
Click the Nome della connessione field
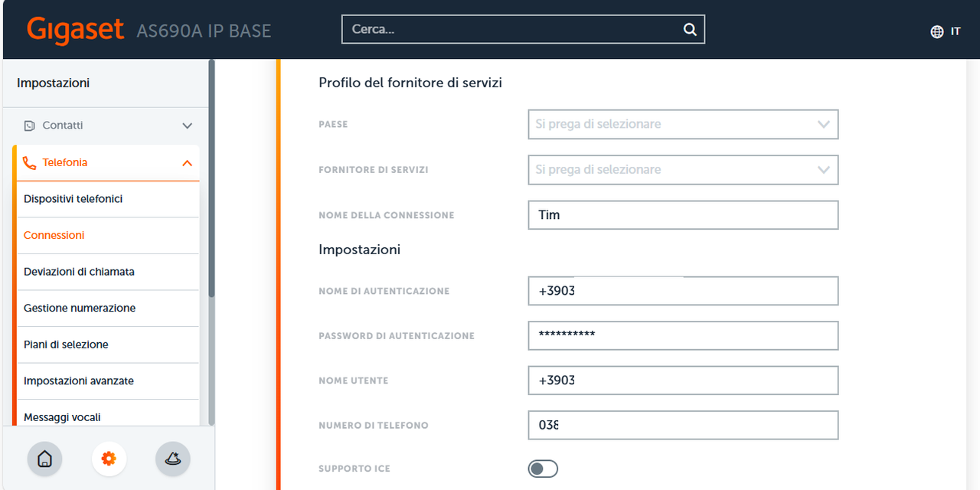[683, 215]
